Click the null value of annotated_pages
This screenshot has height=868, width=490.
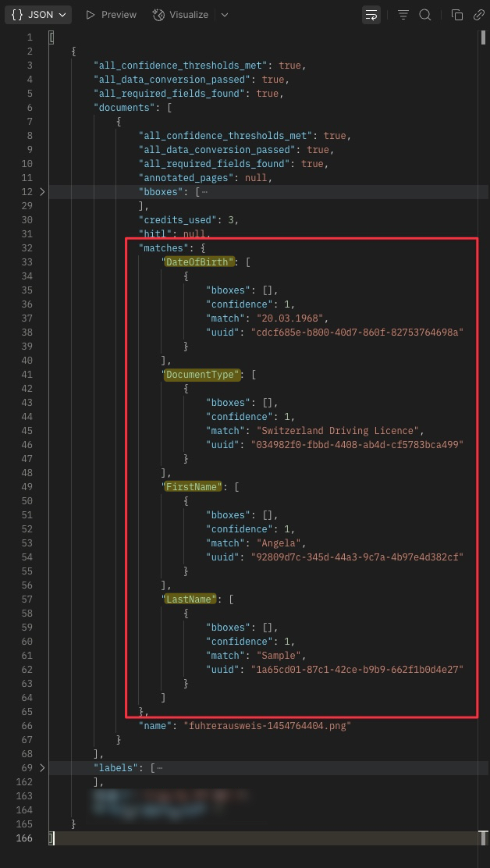coord(256,178)
